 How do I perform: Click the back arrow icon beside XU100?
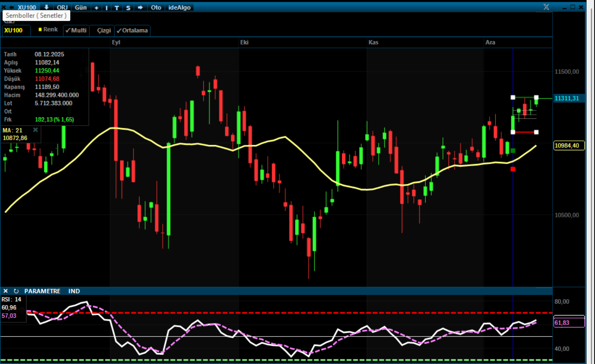click(12, 8)
